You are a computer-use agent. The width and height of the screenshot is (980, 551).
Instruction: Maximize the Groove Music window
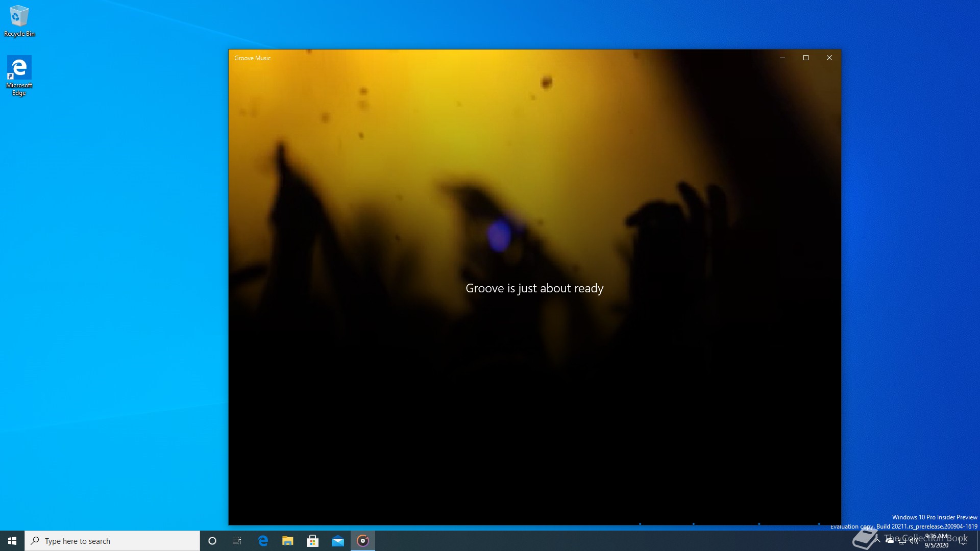[806, 58]
